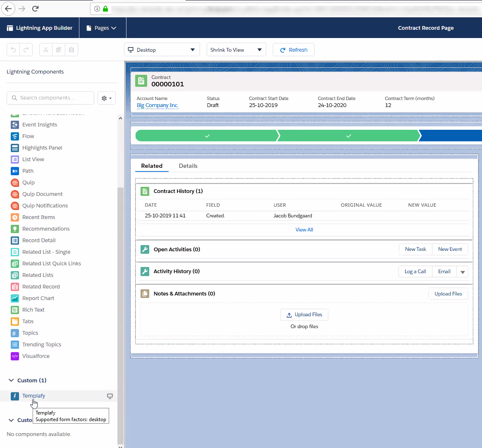The width and height of the screenshot is (482, 448).
Task: Select the List View component icon
Action: pos(15,160)
